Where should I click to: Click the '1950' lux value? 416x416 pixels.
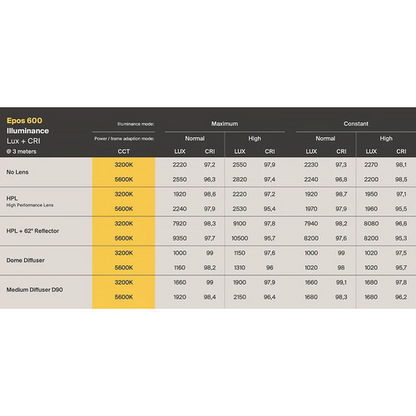(x=371, y=194)
